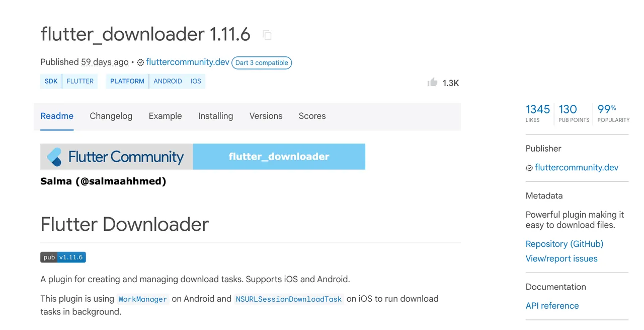
Task: Click the Publisher sidebar heading
Action: (x=543, y=149)
